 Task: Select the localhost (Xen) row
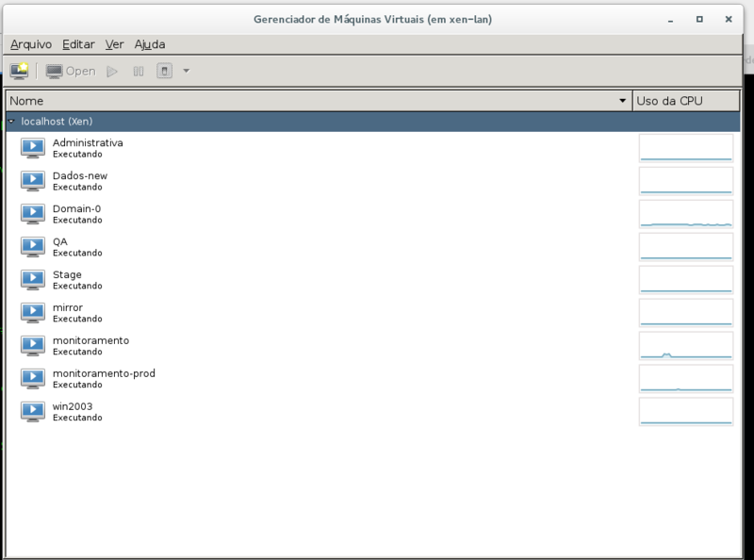[373, 122]
